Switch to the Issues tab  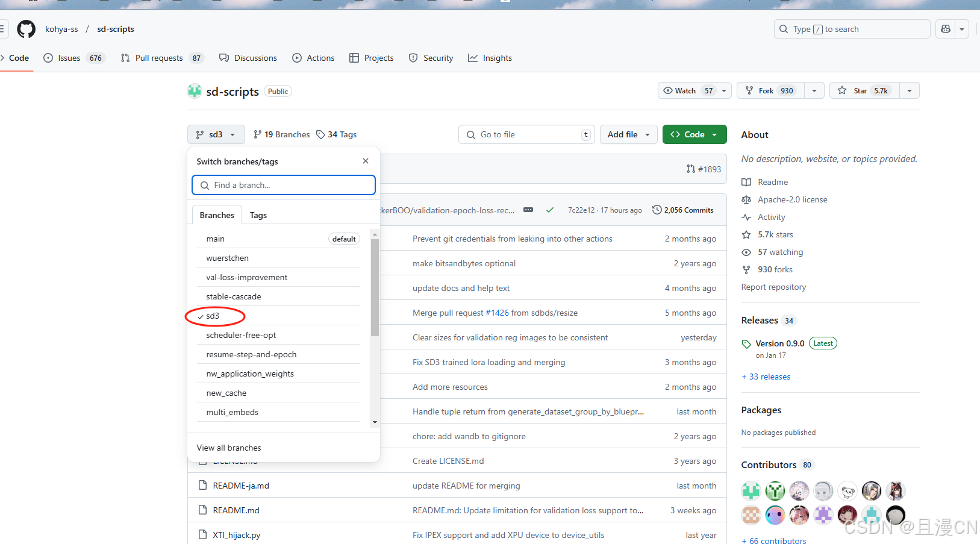[x=74, y=58]
